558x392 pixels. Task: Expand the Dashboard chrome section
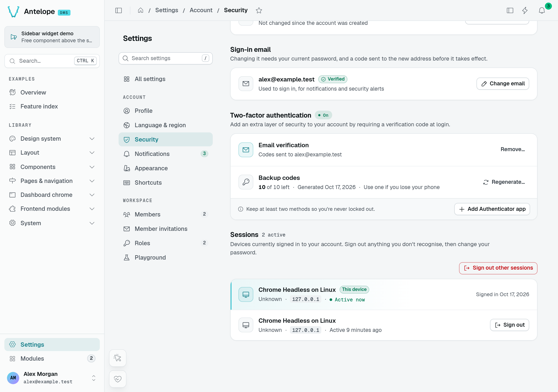pos(52,195)
